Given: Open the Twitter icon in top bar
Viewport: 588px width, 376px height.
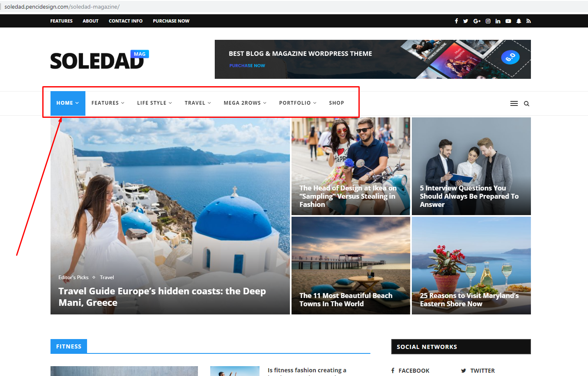Looking at the screenshot, I should point(466,21).
